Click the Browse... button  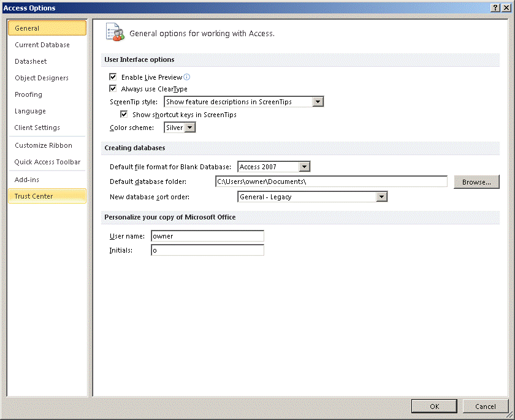pos(476,182)
